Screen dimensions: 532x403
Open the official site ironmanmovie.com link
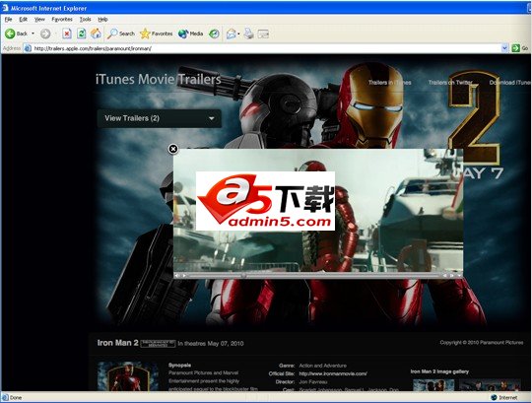333,373
